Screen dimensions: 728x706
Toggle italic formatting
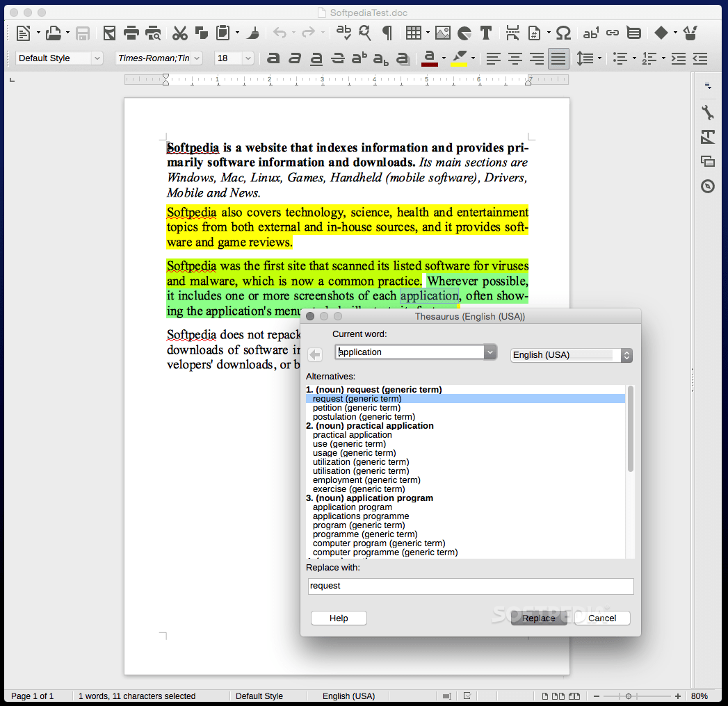tap(295, 58)
